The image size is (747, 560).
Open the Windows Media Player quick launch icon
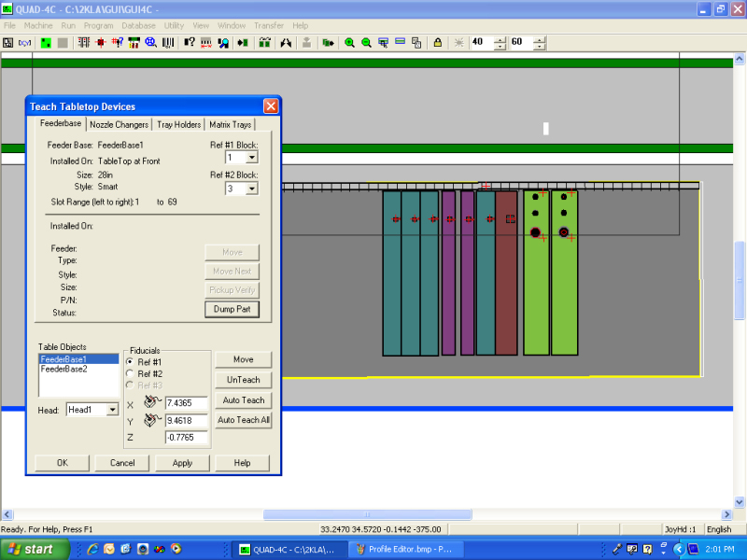pos(176,549)
